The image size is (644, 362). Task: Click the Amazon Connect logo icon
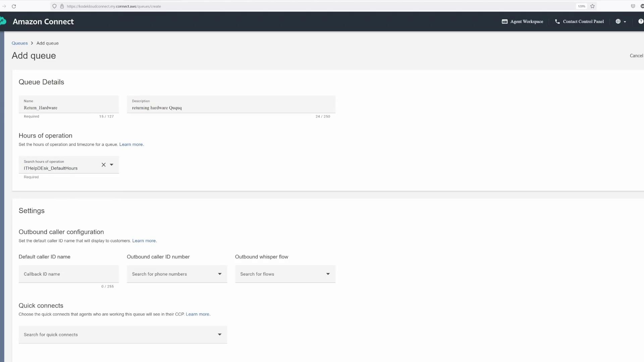coord(3,21)
